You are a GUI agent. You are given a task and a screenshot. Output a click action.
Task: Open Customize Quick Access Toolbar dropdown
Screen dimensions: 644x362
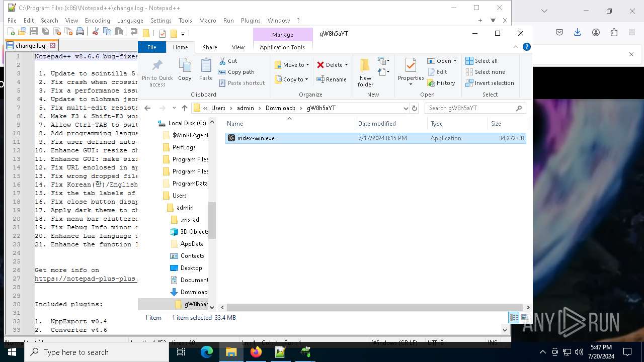(183, 34)
